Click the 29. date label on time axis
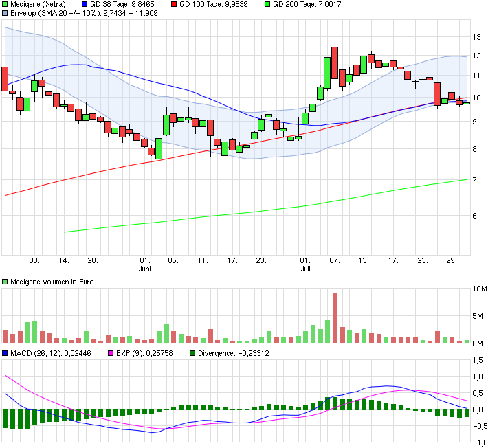Screen dimensions: 499x448 coord(452,260)
